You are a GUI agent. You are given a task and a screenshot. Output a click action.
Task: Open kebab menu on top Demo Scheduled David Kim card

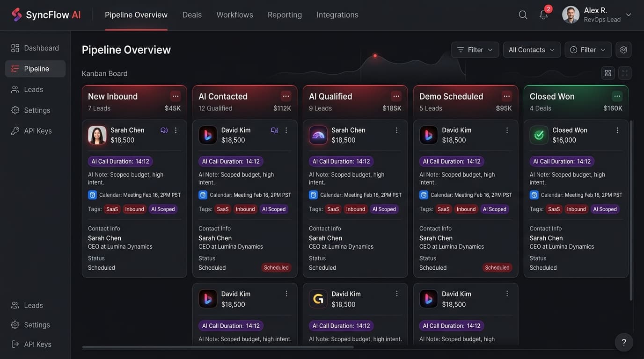507,130
